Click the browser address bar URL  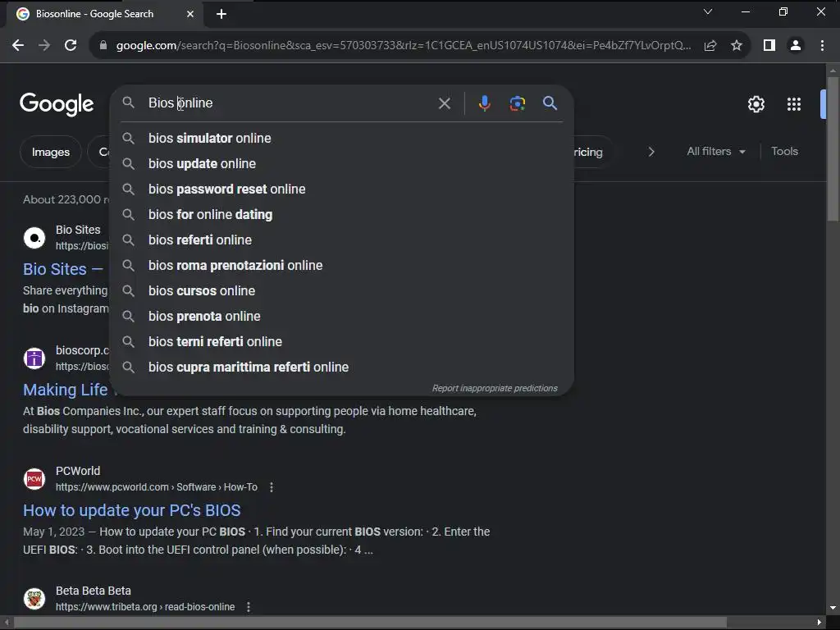point(403,46)
